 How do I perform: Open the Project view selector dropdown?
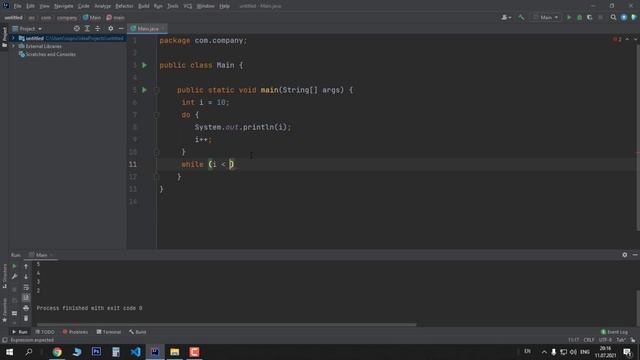point(27,29)
